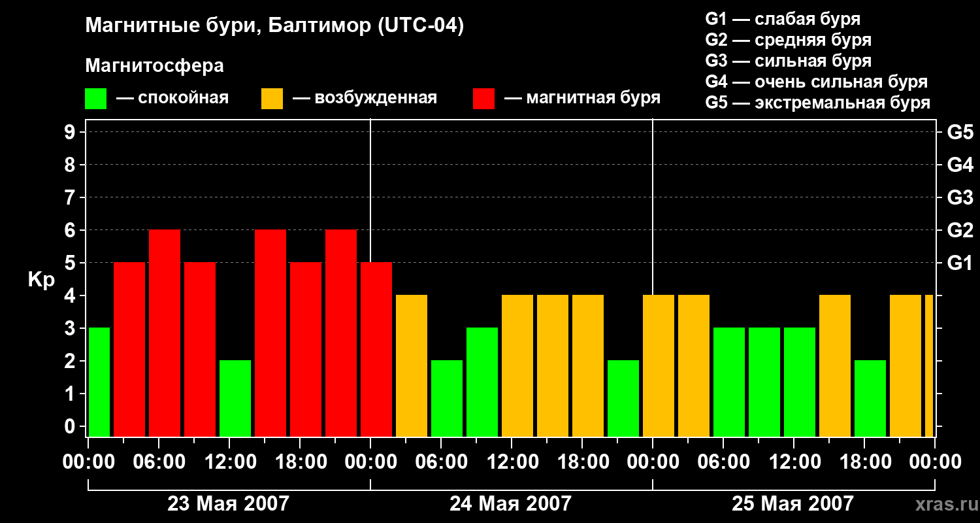Screen dimensions: 980x523
Task: Click the 'G2' label on right axis
Action: click(960, 230)
